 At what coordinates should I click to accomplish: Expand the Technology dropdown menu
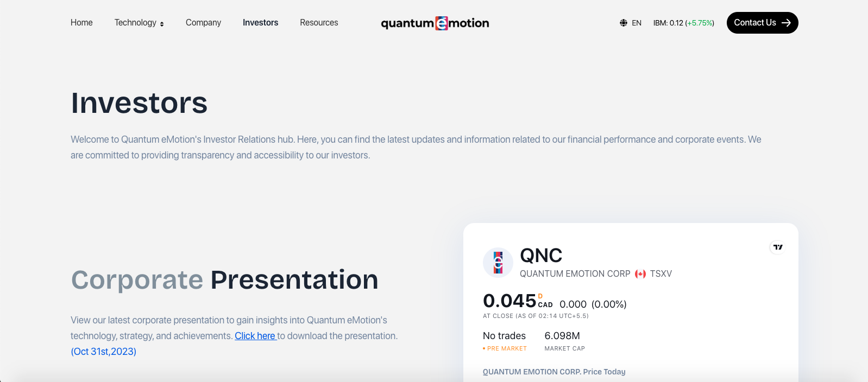coord(139,23)
